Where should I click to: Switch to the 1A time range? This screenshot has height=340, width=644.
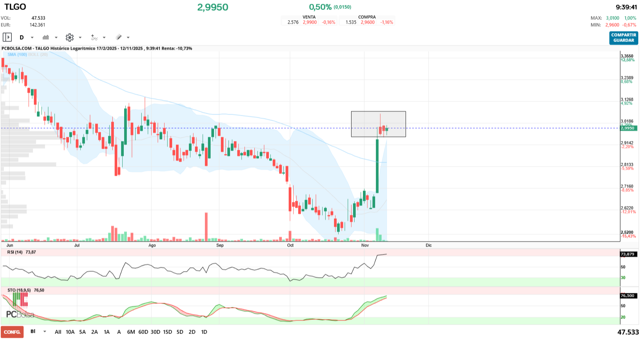click(107, 332)
